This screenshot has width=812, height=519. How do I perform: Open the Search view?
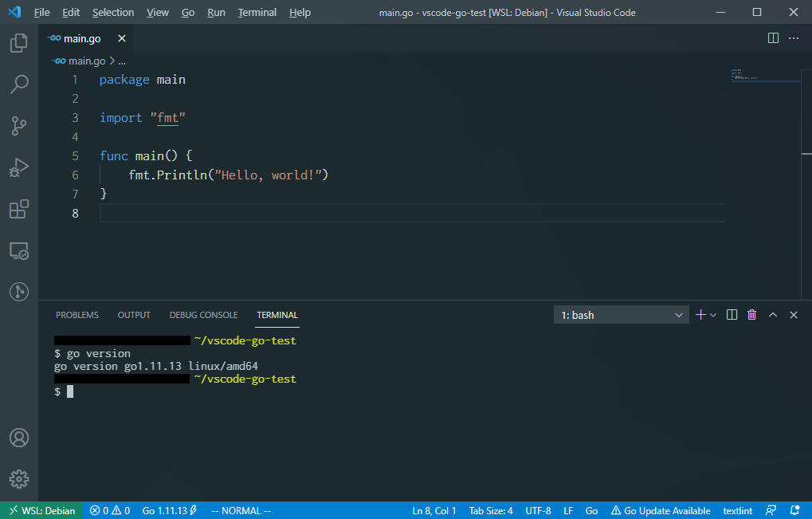pyautogui.click(x=18, y=85)
